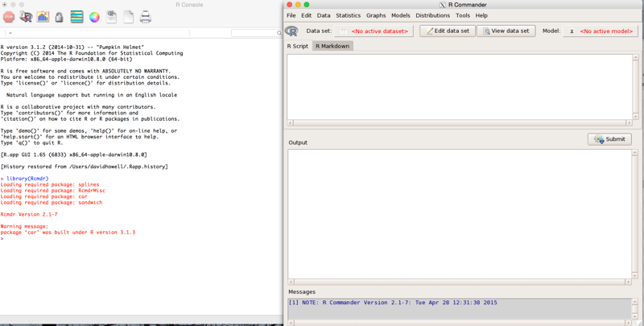Screen dimensions: 644x326
Task: Click 'Loading required package: splines' line
Action: [x=50, y=185]
